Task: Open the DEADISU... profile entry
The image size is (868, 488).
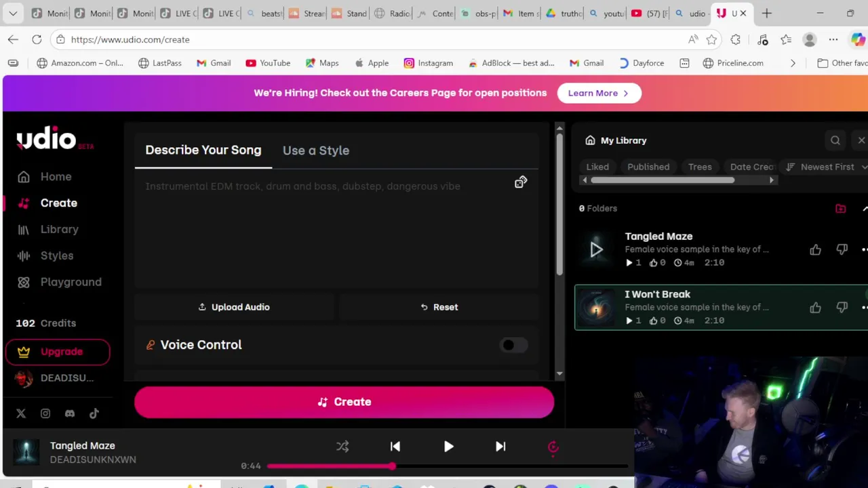Action: pos(56,378)
